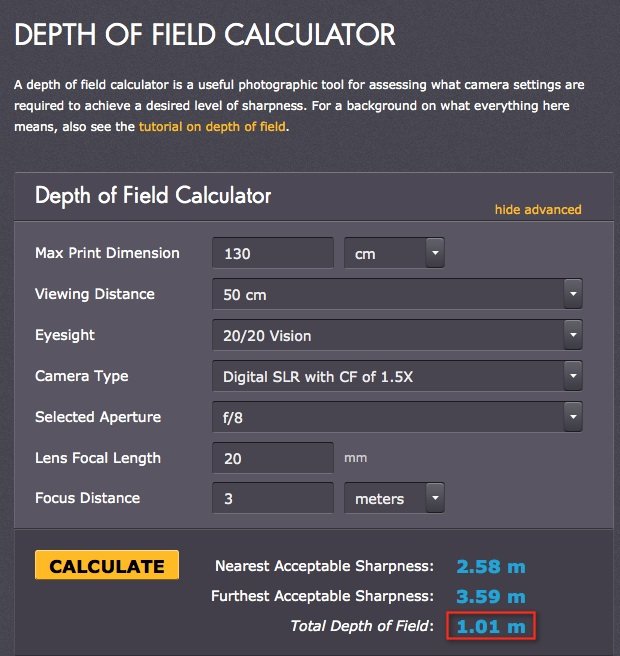
Task: Open the Selected Aperture f/8 dropdown
Action: 397,417
